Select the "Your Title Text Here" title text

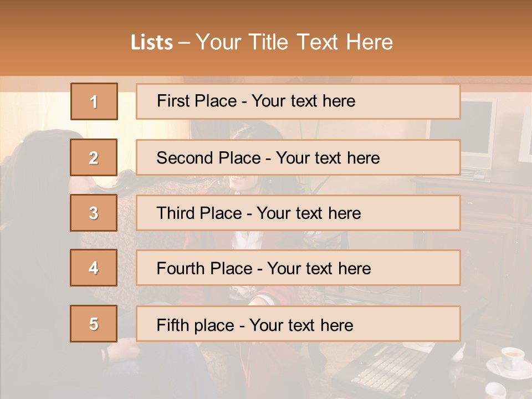(294, 43)
